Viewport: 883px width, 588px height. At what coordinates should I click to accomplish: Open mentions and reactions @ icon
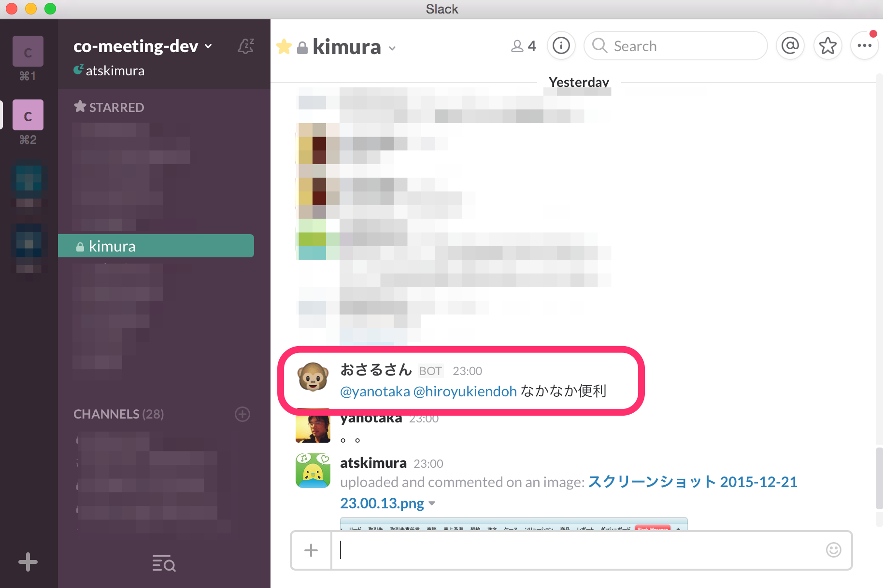pos(790,46)
